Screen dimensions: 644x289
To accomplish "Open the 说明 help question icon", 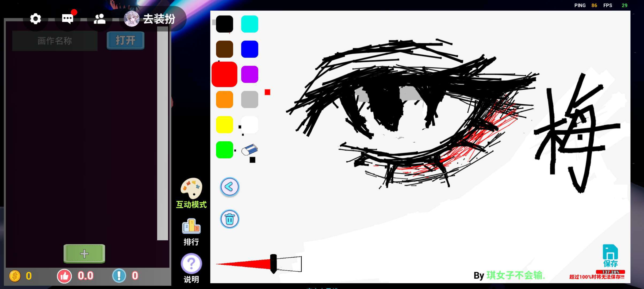I will point(191,264).
